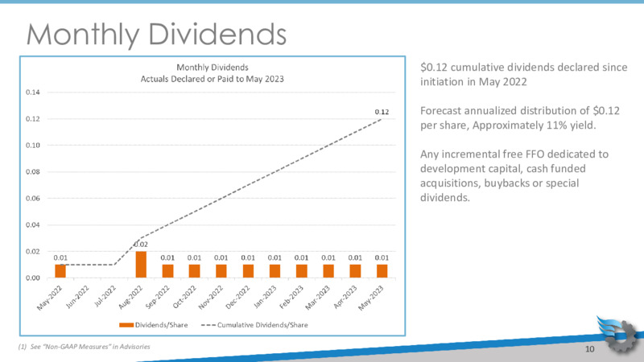The height and width of the screenshot is (362, 644).
Task: Click the "Any incremental free FFO" paragraph
Action: (x=514, y=175)
